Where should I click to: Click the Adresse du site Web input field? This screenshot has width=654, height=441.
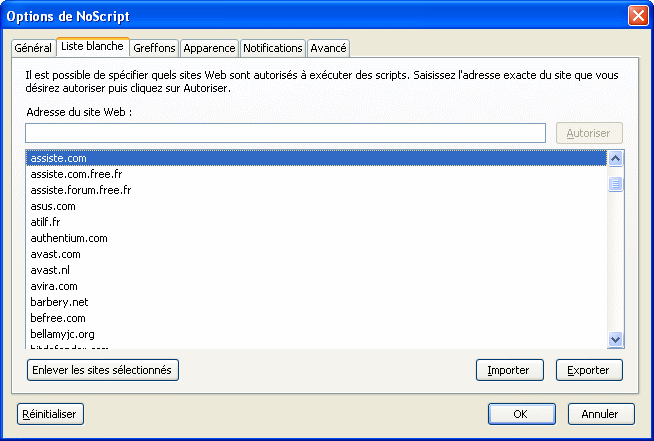click(285, 133)
